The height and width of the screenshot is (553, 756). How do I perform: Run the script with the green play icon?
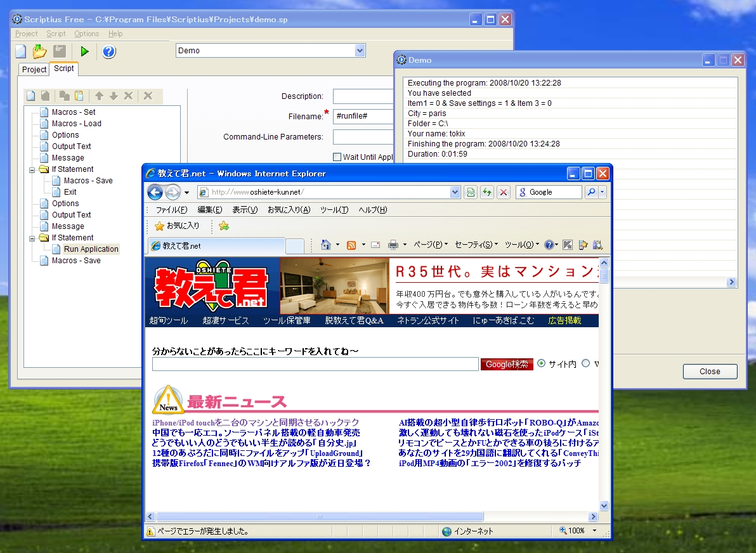(x=85, y=51)
